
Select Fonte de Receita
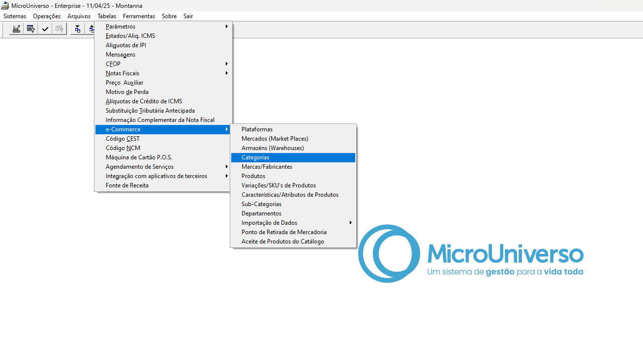tap(163, 185)
